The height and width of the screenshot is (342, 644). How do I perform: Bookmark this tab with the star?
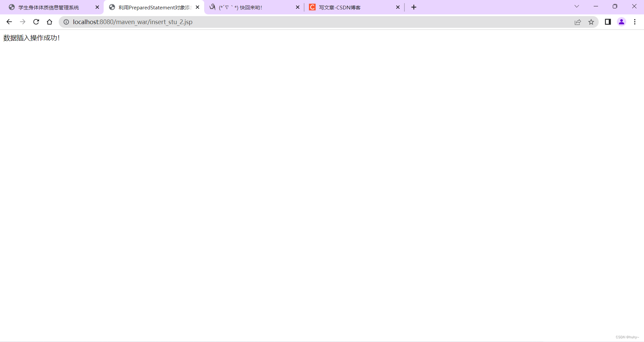click(591, 22)
